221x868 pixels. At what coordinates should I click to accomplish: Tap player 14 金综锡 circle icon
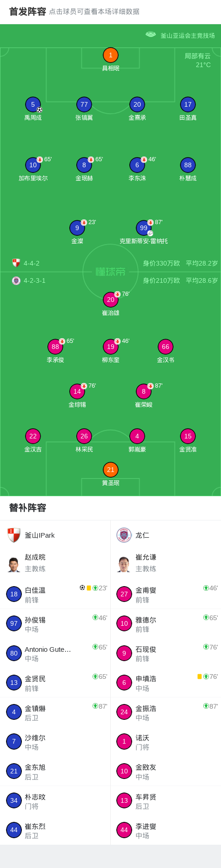(77, 391)
